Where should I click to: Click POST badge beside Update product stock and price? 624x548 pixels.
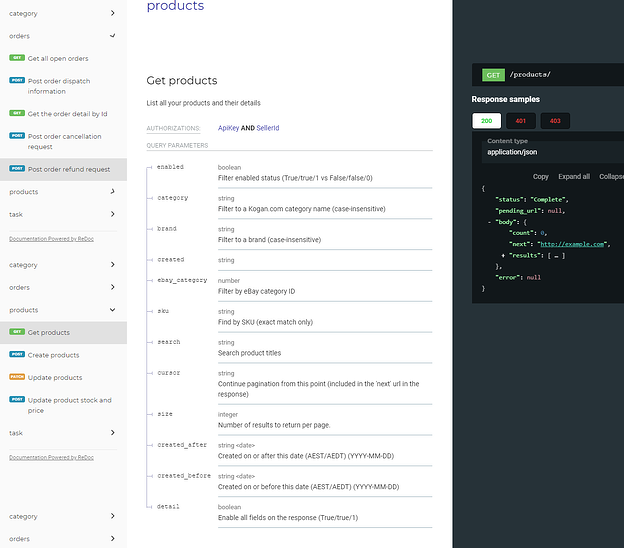point(16,400)
